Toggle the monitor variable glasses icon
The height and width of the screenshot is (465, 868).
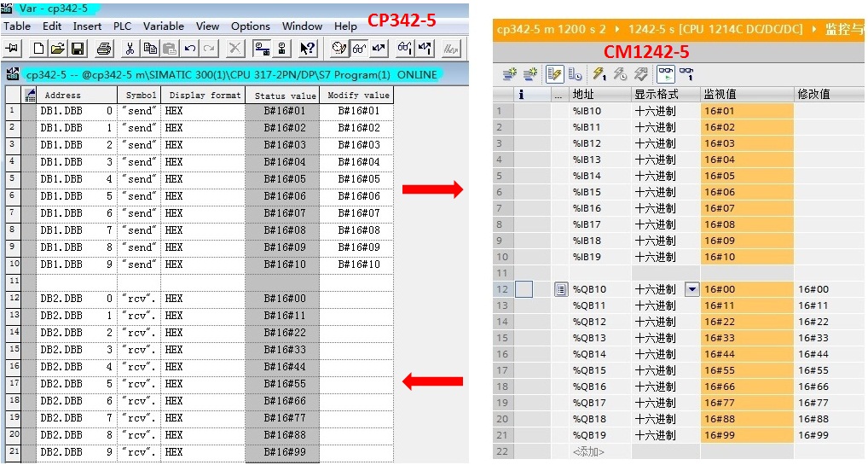(x=359, y=49)
